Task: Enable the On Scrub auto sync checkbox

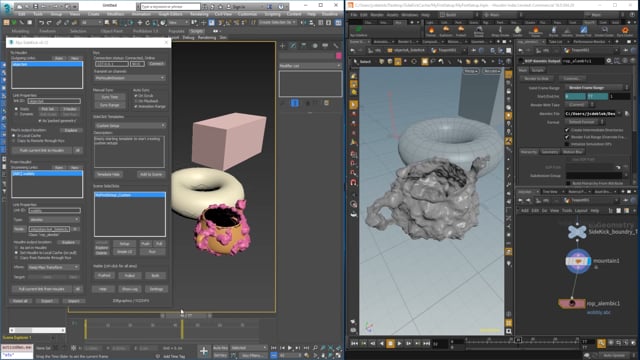Action: point(136,96)
